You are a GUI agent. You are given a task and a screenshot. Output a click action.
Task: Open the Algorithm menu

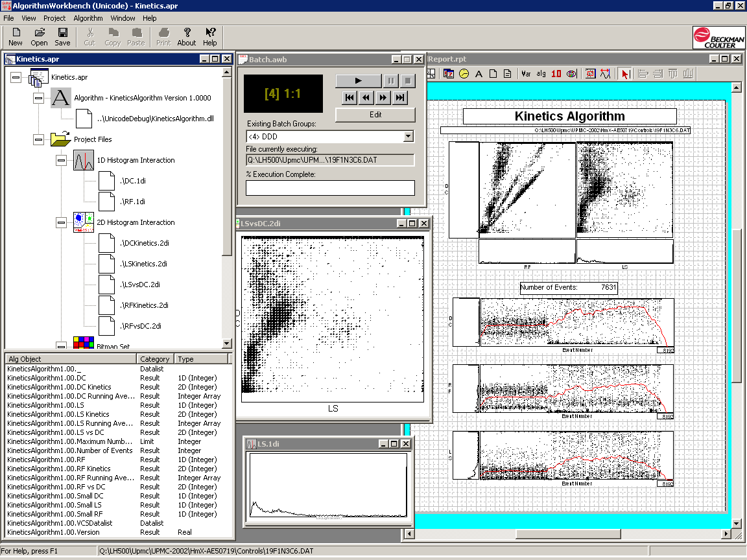[x=88, y=18]
